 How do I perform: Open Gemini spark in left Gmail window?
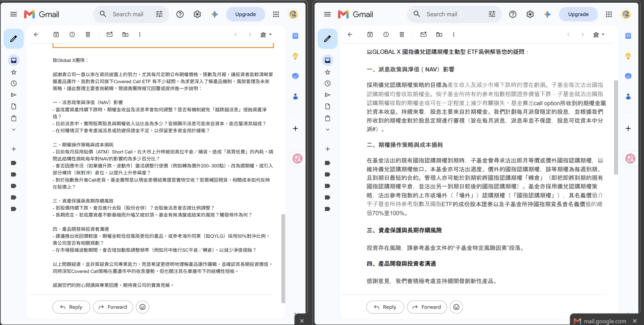[214, 14]
